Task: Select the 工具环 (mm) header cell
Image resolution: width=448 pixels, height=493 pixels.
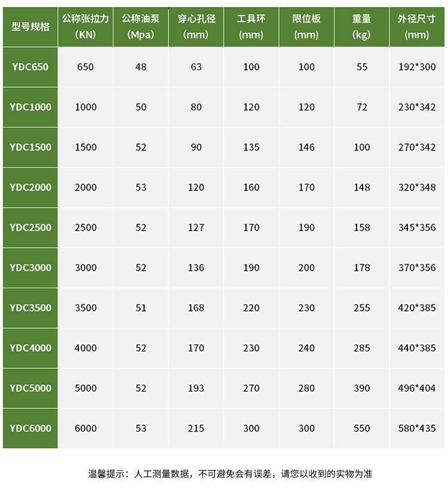Action: point(251,27)
